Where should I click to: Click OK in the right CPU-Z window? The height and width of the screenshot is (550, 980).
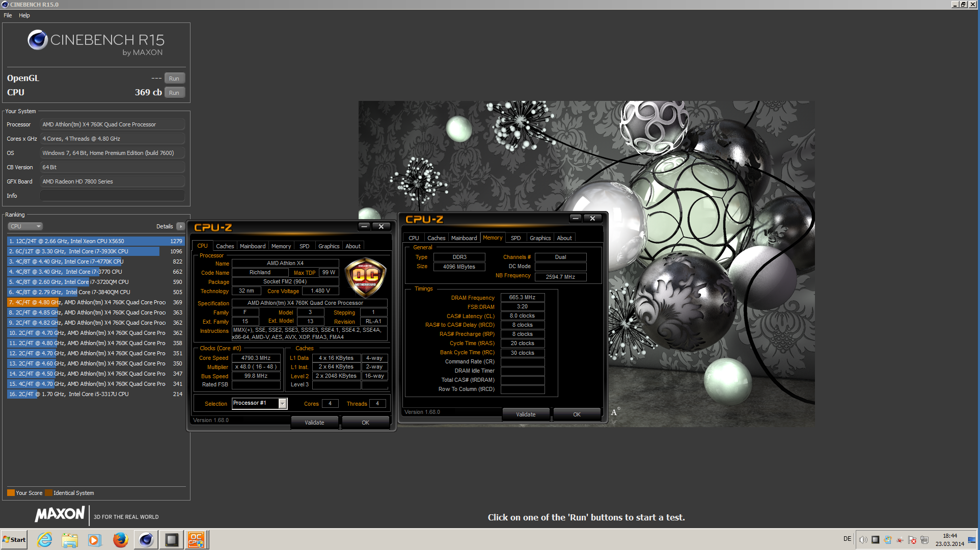pos(577,414)
